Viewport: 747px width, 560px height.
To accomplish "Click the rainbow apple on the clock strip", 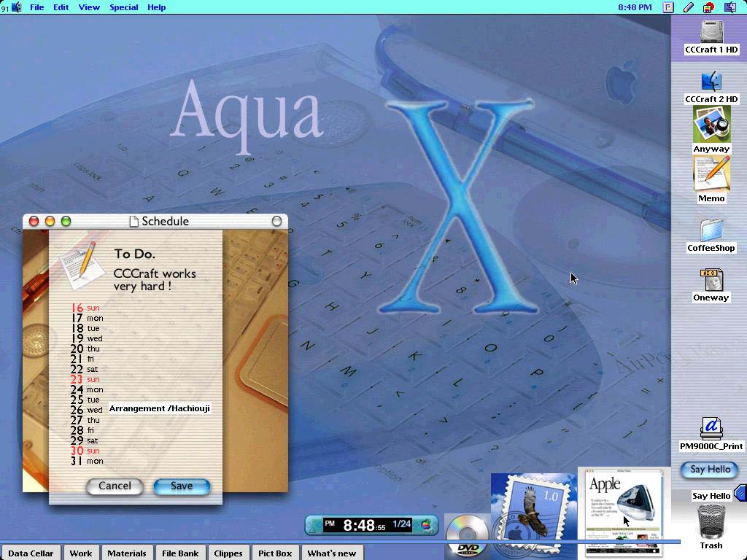I will pos(426,525).
